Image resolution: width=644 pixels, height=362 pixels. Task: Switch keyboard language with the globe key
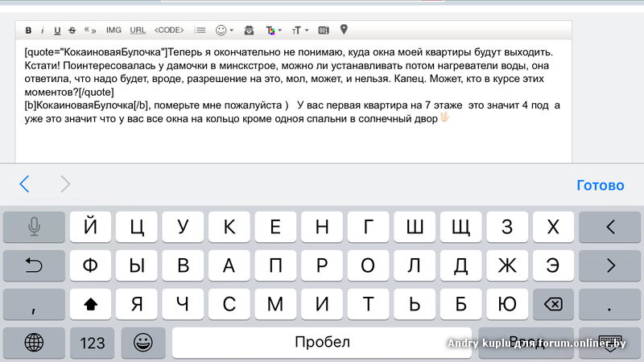pos(34,342)
